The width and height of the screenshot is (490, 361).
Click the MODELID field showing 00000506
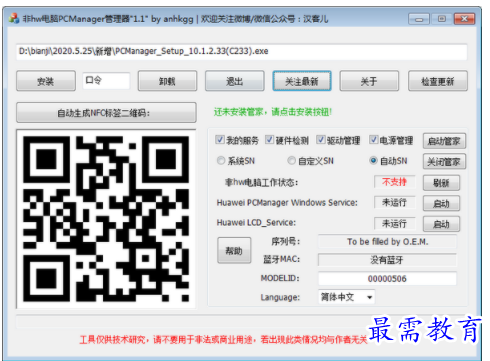point(387,279)
